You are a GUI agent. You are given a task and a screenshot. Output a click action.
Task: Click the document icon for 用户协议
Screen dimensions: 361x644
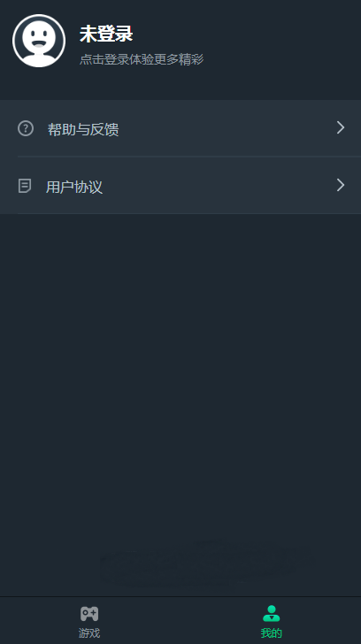(x=25, y=186)
